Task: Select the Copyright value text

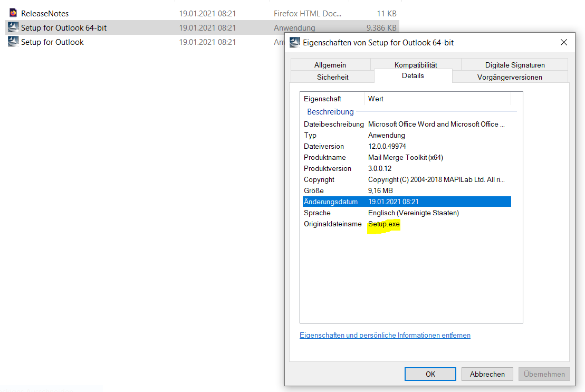Action: (436, 179)
